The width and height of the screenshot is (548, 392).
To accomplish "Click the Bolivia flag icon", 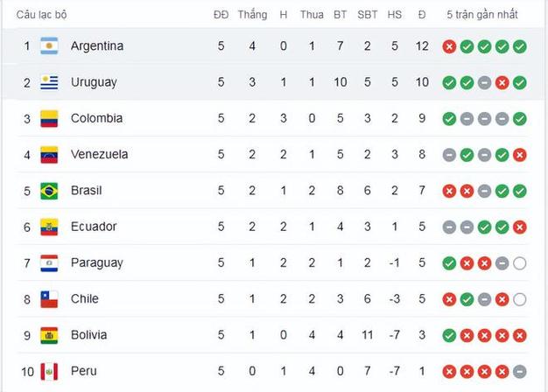I will click(x=49, y=335).
